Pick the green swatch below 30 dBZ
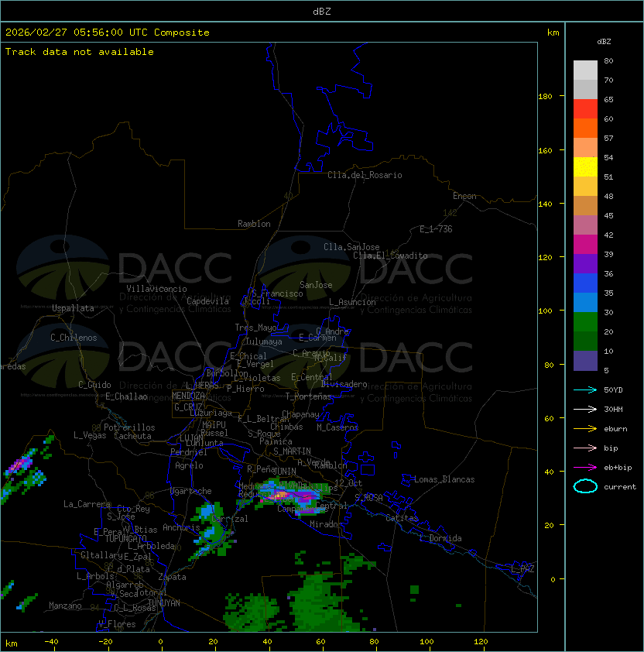This screenshot has height=652, width=644. [x=585, y=322]
